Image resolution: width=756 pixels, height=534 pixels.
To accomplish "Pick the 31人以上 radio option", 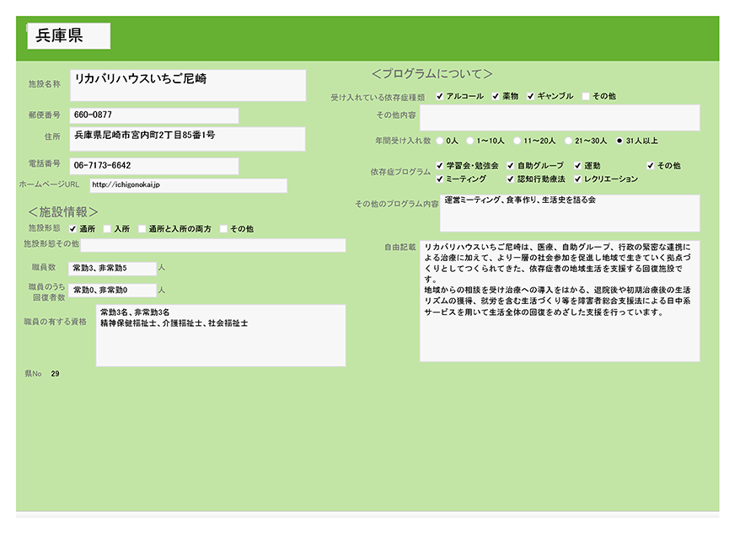I will click(620, 141).
